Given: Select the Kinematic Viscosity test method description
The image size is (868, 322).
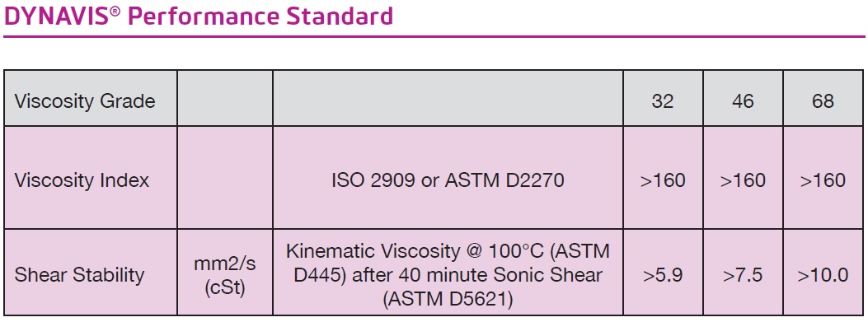Looking at the screenshot, I should coord(448,276).
